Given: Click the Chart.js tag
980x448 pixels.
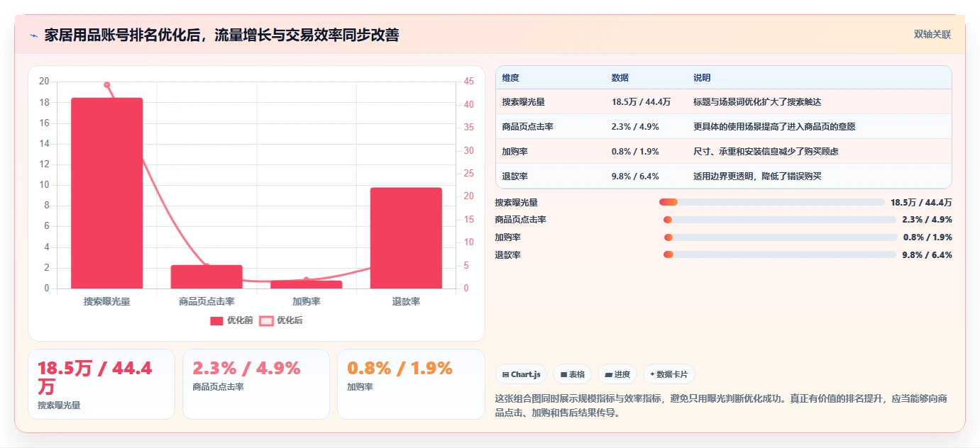Looking at the screenshot, I should coord(521,374).
